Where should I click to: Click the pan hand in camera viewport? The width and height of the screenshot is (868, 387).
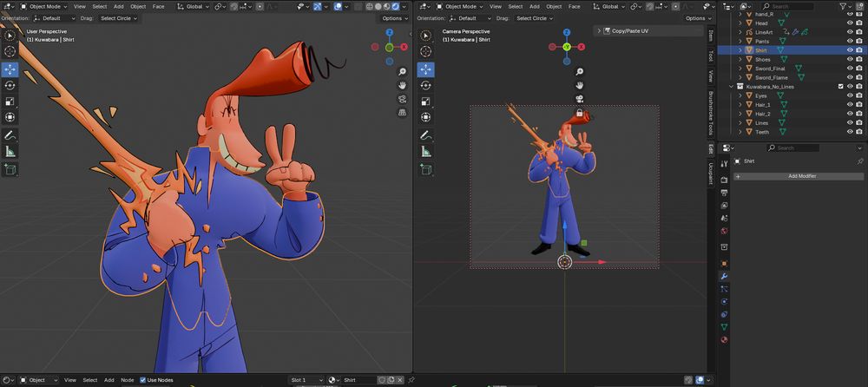[x=580, y=85]
